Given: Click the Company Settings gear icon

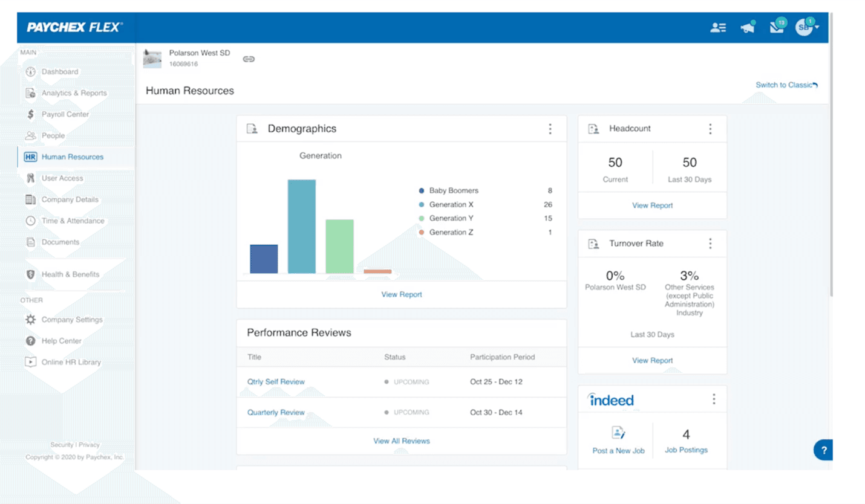Looking at the screenshot, I should pyautogui.click(x=31, y=320).
